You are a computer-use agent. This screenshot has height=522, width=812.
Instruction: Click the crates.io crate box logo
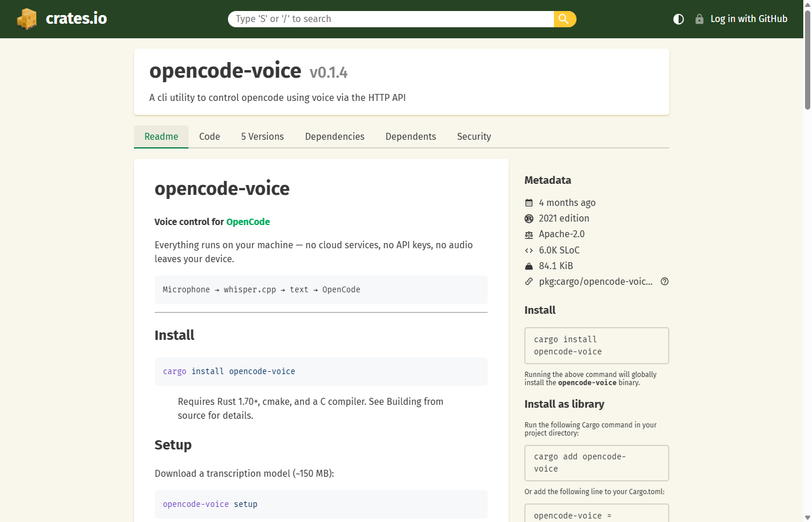pyautogui.click(x=27, y=19)
